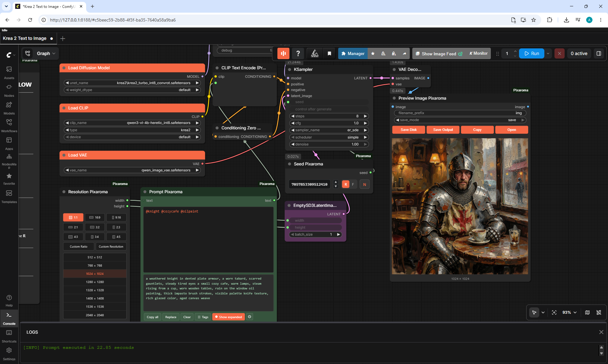Open the Nodes library panel

pos(9,90)
